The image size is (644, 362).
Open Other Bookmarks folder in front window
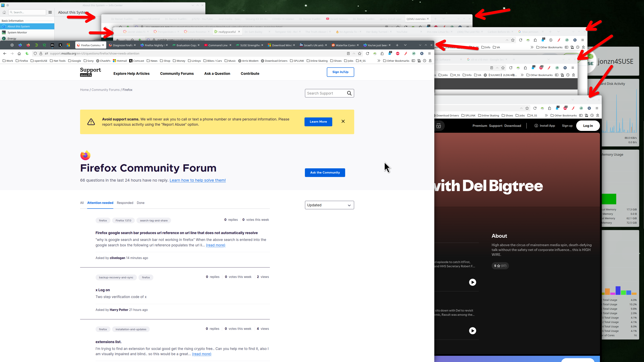[396, 61]
